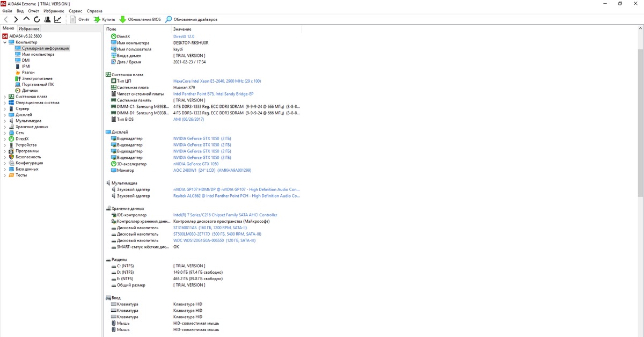
Task: Click the ST3160811AS disk drive link
Action: (210, 228)
